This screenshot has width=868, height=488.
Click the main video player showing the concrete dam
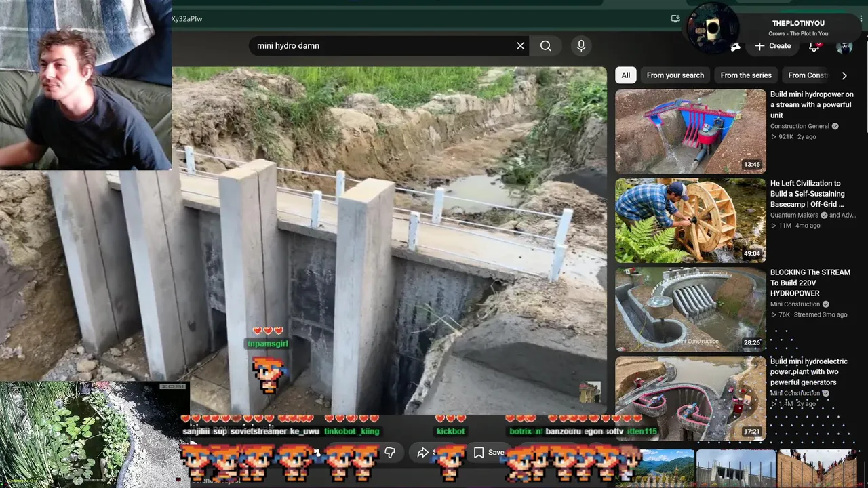389,241
